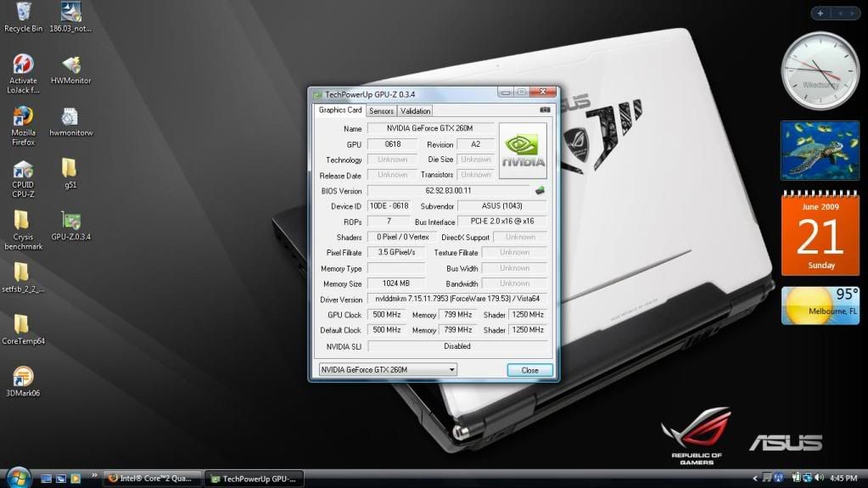Open Mozilla Firefox from the desktop
The width and height of the screenshot is (868, 488).
click(x=23, y=120)
